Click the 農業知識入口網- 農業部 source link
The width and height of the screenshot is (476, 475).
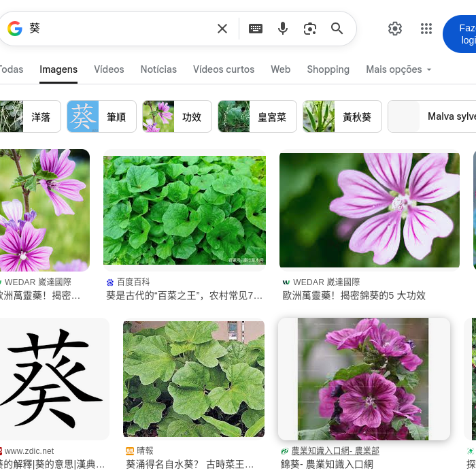click(x=335, y=451)
